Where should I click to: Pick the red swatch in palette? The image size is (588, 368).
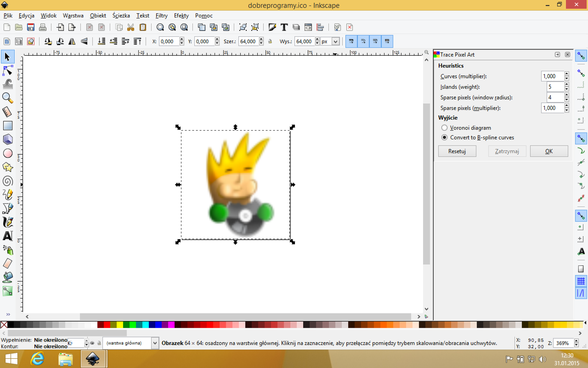pos(107,325)
